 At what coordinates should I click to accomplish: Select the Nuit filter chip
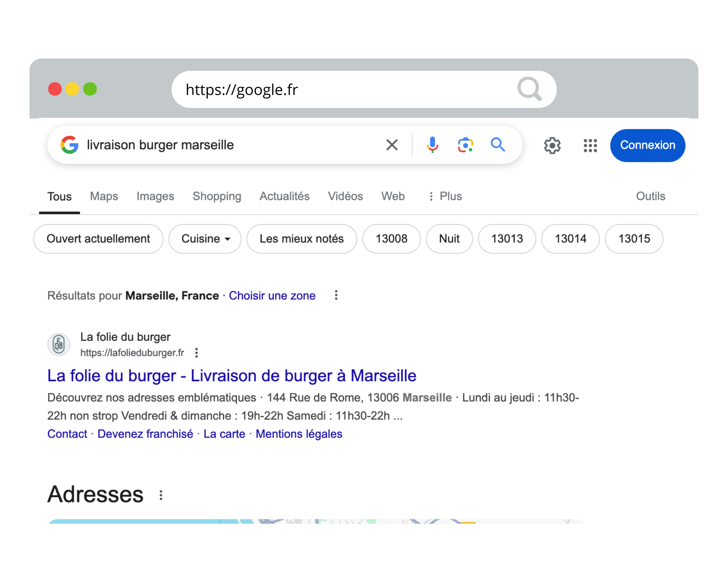pyautogui.click(x=450, y=239)
